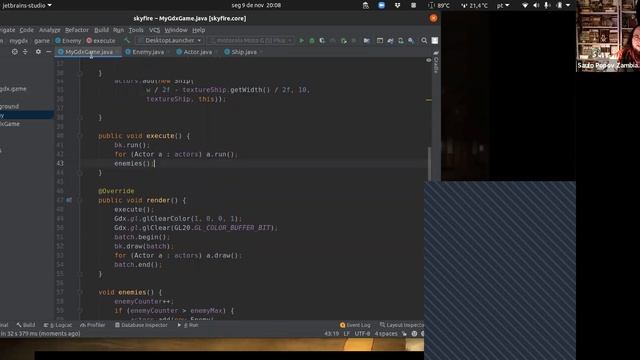Switch to the MyGdxGame.java tab
This screenshot has width=640, height=360.
click(89, 52)
